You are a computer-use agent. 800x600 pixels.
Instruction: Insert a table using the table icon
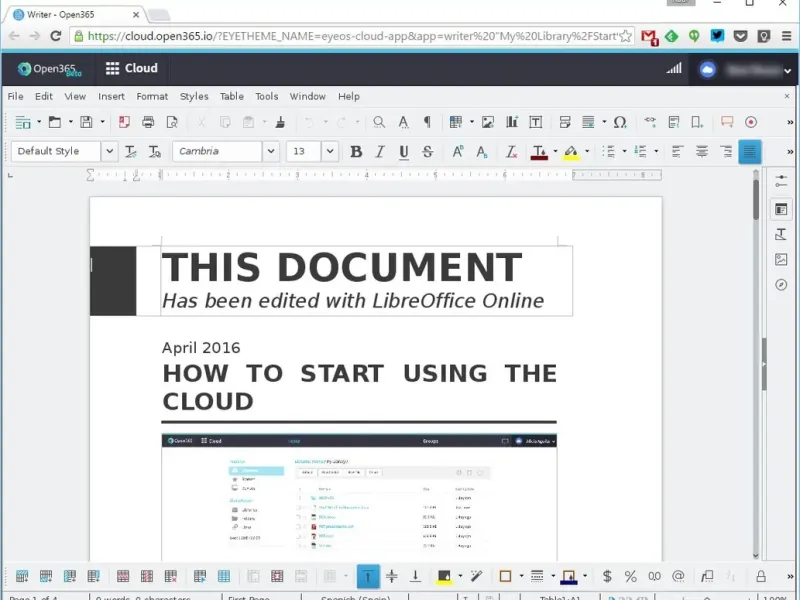[455, 122]
